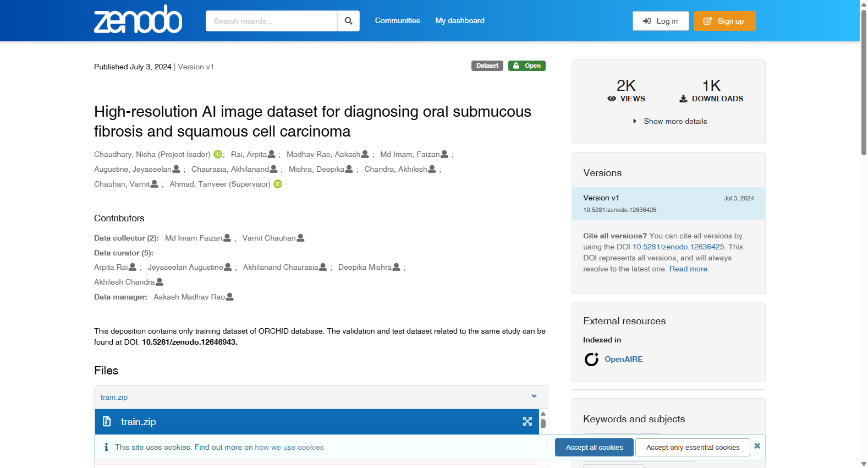Viewport: 868px width, 468px height.
Task: Open the Zenodo logo home link
Action: tap(138, 19)
